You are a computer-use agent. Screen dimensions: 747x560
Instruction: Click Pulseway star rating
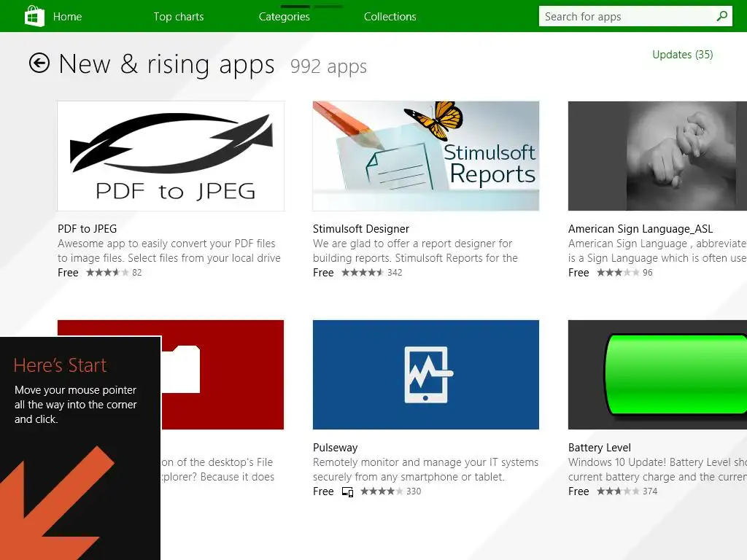pos(382,491)
